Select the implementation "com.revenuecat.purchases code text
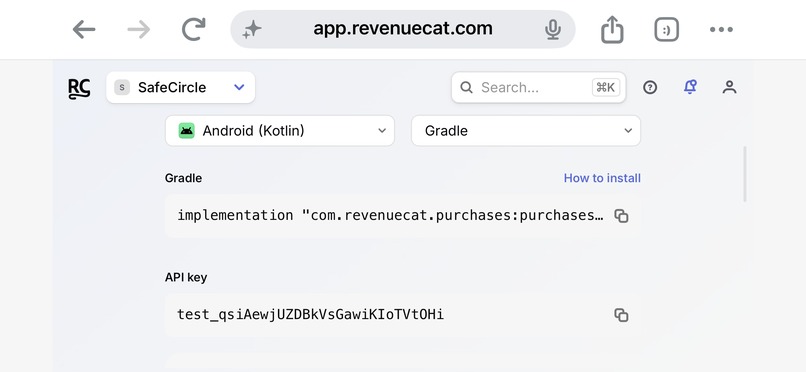Image resolution: width=806 pixels, height=372 pixels. click(390, 215)
